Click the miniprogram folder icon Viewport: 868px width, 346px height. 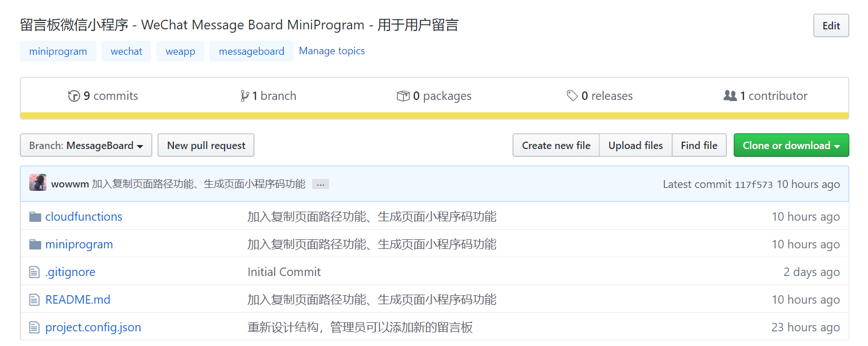tap(35, 244)
